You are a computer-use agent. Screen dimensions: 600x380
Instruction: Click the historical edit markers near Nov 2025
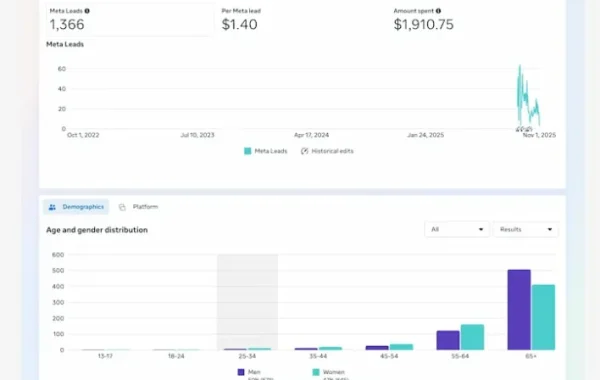pyautogui.click(x=524, y=129)
